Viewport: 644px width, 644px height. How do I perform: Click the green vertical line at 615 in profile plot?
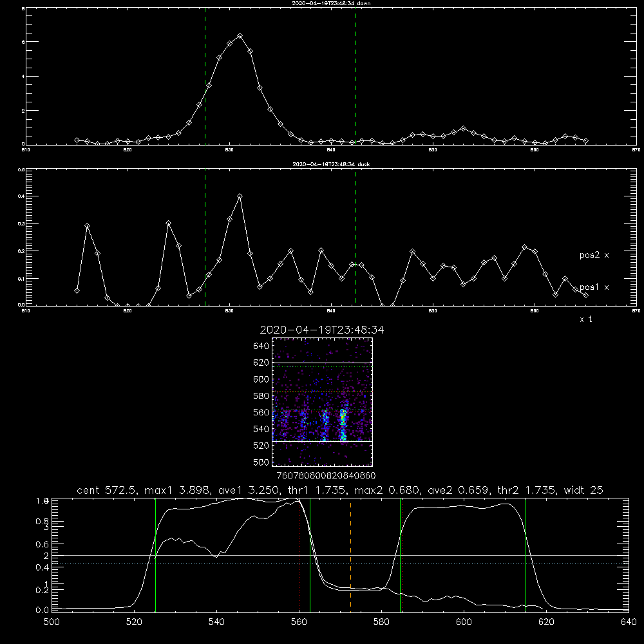tap(526, 555)
